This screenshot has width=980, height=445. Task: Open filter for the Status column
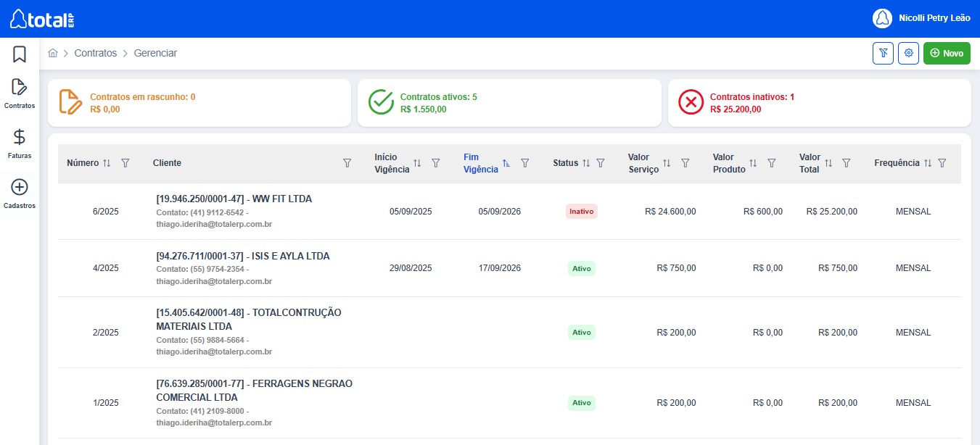[x=601, y=164]
